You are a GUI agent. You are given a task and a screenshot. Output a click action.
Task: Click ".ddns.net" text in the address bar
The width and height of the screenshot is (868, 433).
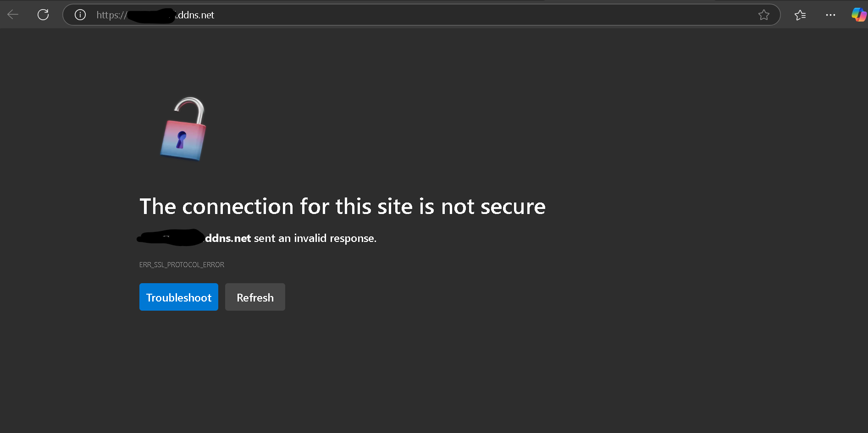[x=196, y=15]
